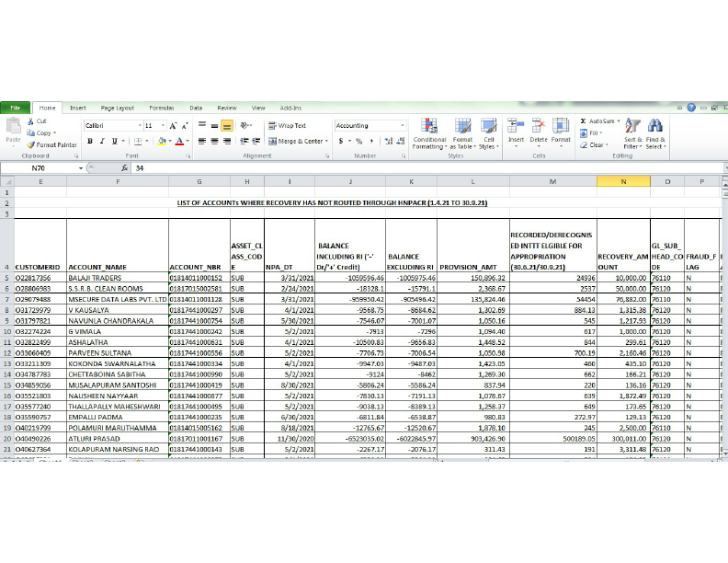Toggle Underline formatting

[114, 142]
